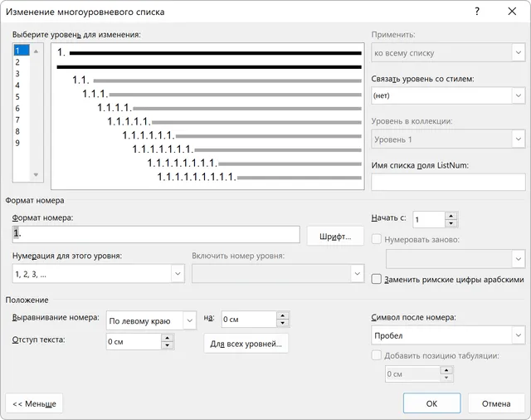
Task: Increase the 'на' alignment value
Action: click(x=282, y=315)
